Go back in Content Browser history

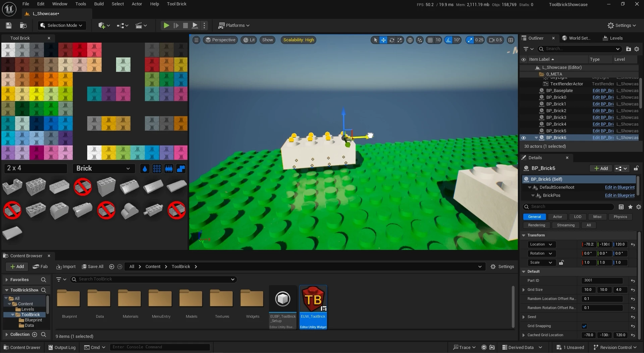pyautogui.click(x=112, y=267)
